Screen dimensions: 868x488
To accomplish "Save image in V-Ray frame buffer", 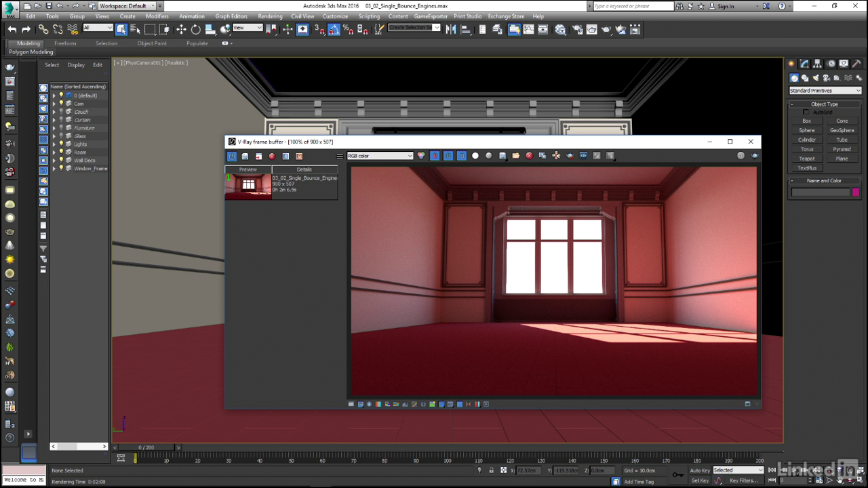I will [502, 156].
